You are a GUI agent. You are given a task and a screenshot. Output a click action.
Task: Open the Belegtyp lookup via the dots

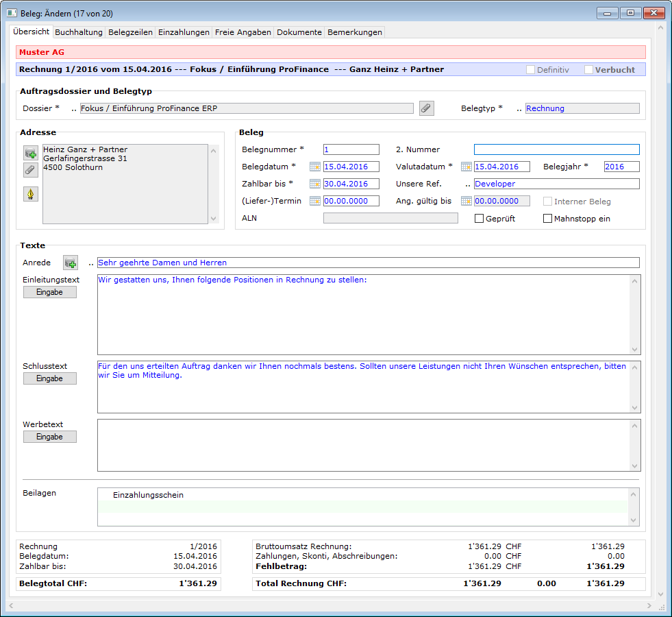click(519, 108)
